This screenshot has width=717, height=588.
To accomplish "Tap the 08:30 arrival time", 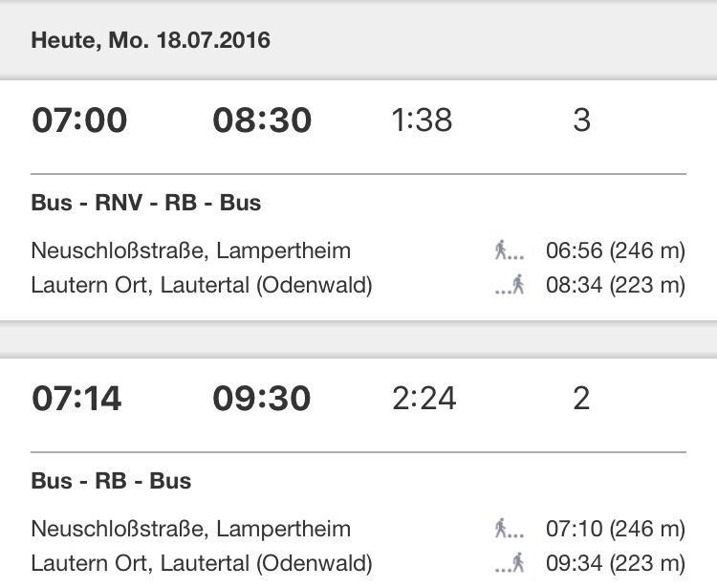I will click(x=262, y=121).
